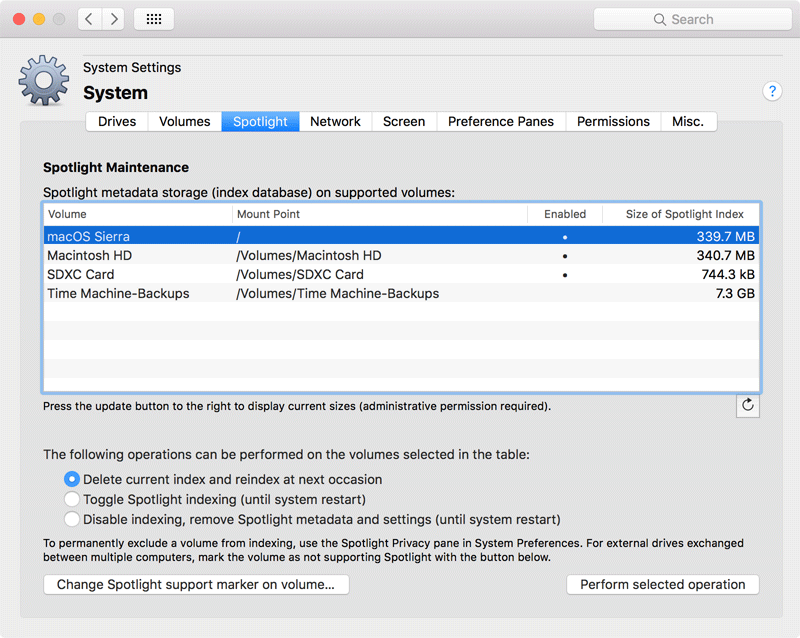Select the SDXC Card volume row
This screenshot has height=638, width=800.
[x=402, y=274]
